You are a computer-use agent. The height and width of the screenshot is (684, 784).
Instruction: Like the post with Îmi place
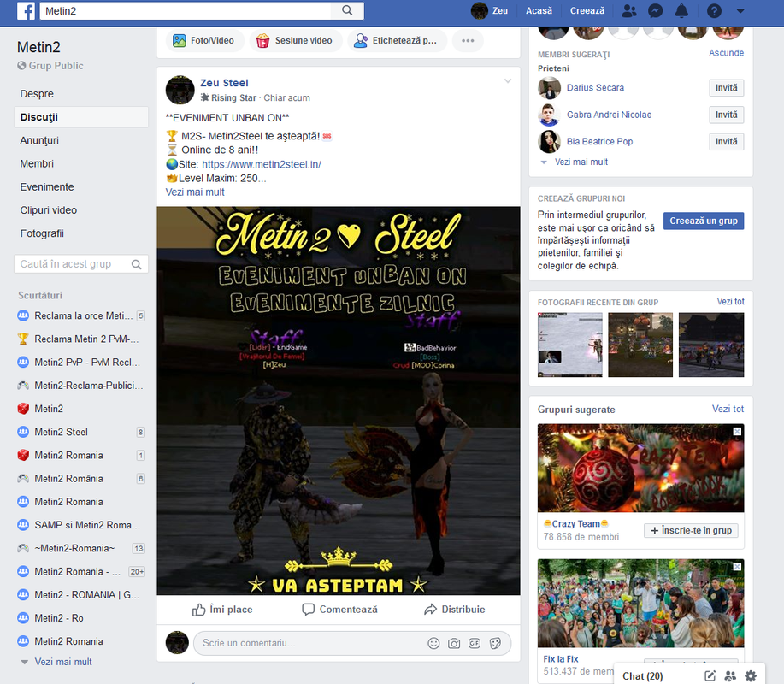coord(222,610)
